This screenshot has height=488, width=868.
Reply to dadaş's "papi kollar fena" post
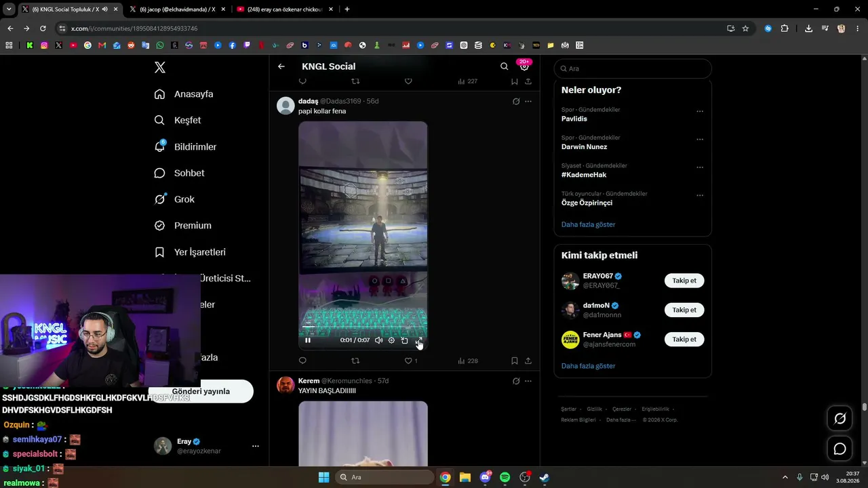point(302,361)
